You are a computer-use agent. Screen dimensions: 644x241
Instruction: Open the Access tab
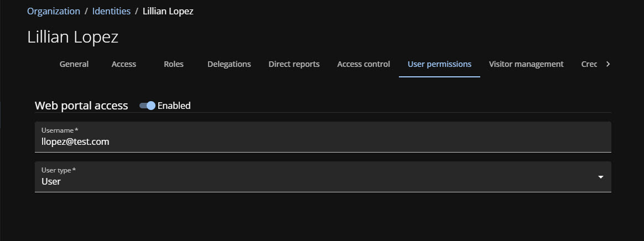tap(124, 64)
